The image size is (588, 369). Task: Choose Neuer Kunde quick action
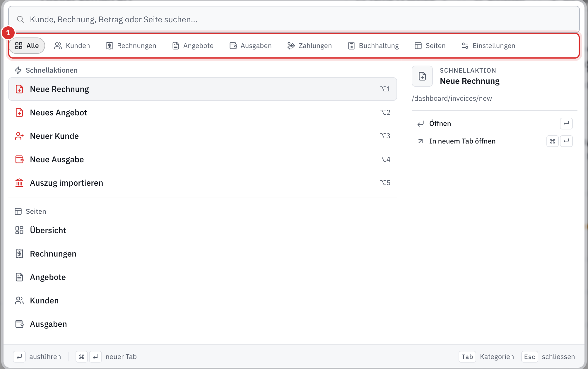click(x=203, y=136)
